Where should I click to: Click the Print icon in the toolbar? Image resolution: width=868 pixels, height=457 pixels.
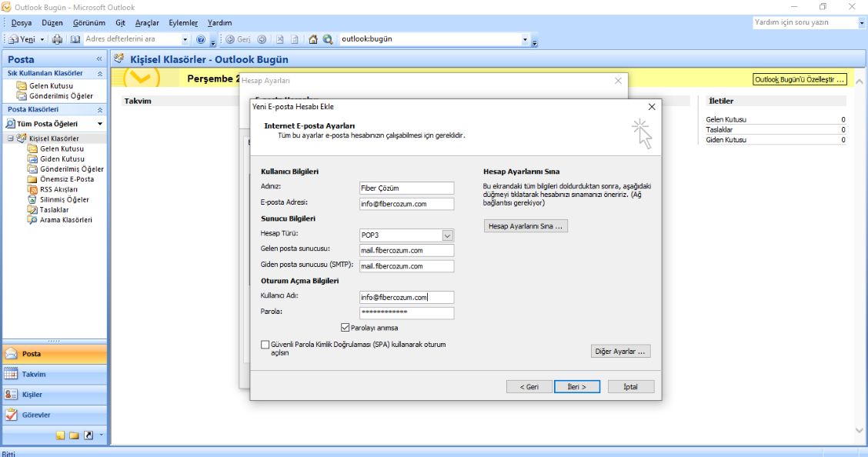57,39
